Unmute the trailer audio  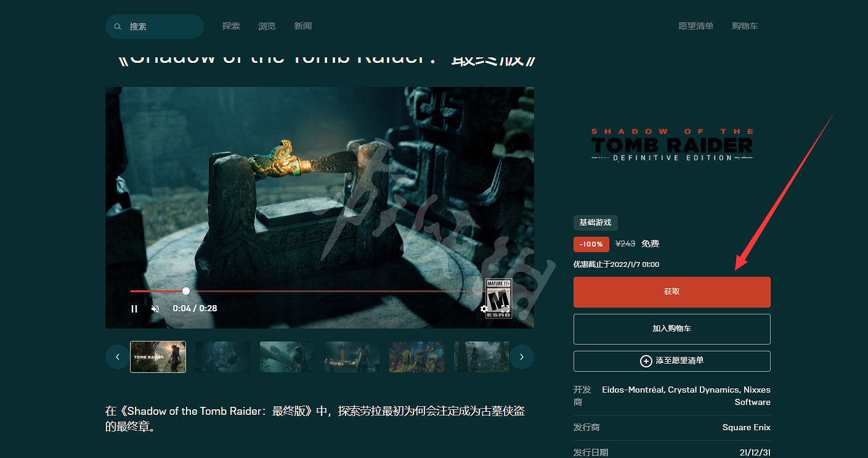[155, 309]
